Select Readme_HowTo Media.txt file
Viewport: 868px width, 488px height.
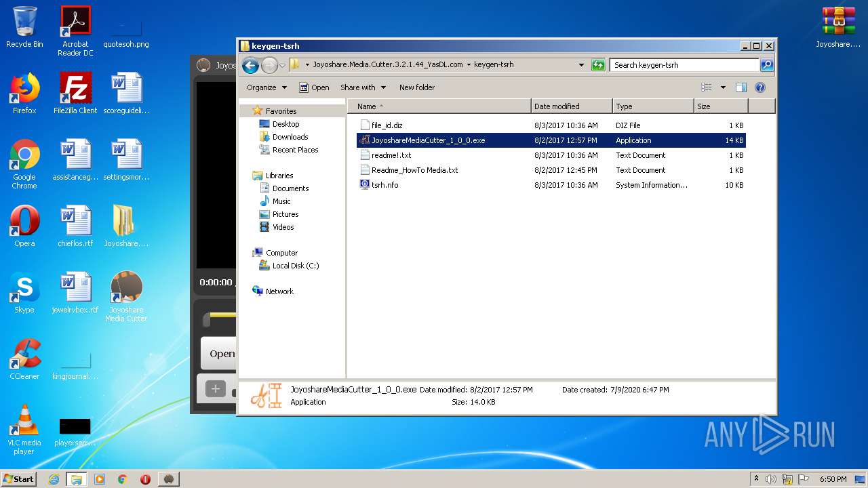pyautogui.click(x=551, y=170)
